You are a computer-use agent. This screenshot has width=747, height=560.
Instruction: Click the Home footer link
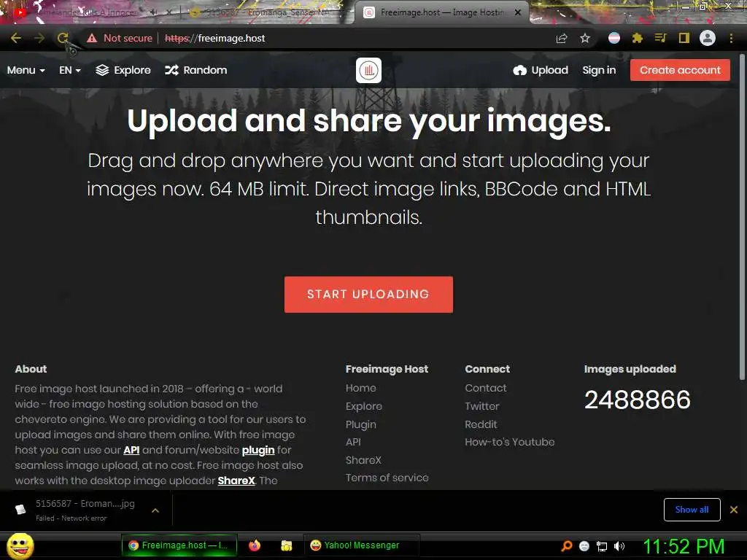click(x=360, y=388)
